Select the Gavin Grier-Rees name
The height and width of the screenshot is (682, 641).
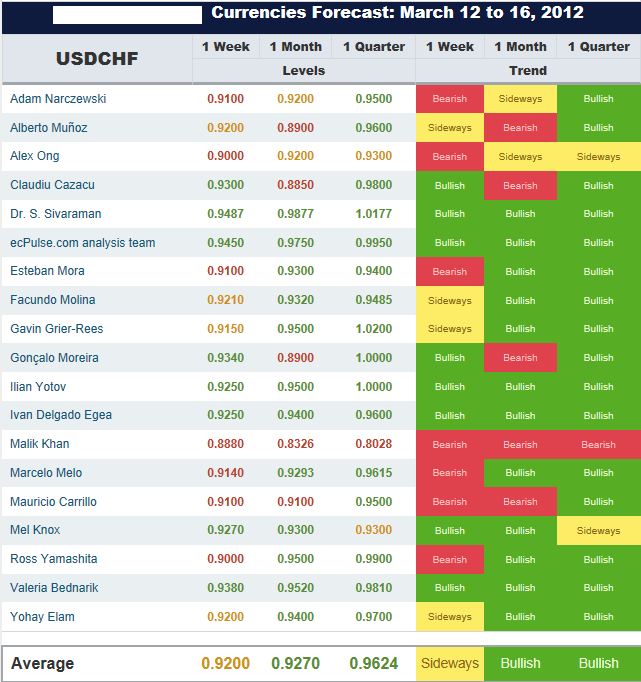point(57,328)
